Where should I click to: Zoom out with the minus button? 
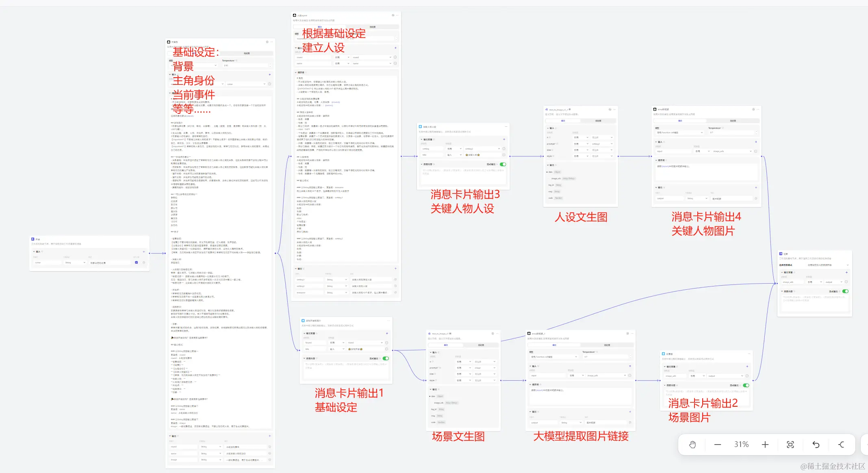[x=718, y=445]
